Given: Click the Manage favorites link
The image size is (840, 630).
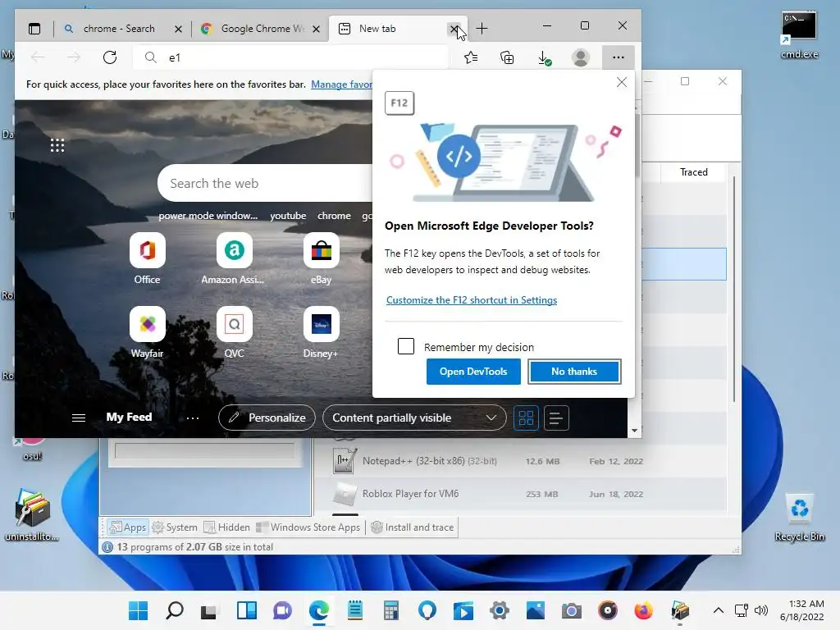Looking at the screenshot, I should tap(342, 84).
